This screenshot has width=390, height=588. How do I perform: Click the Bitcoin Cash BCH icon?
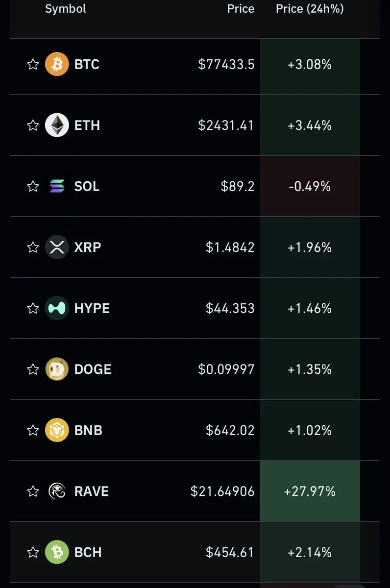pos(57,552)
